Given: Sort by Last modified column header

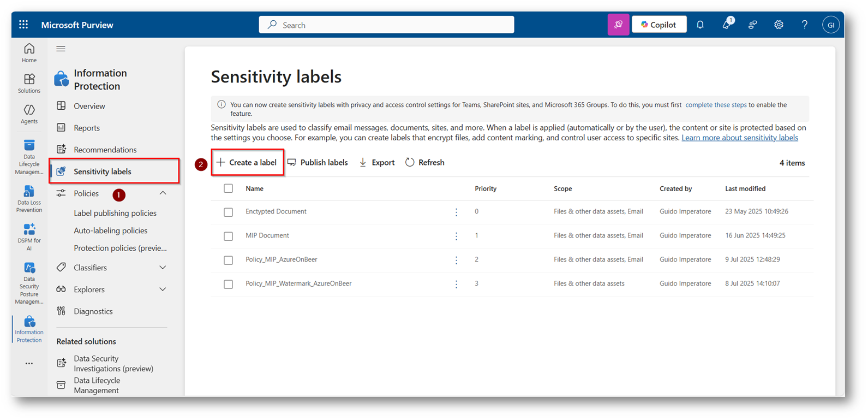Looking at the screenshot, I should click(x=745, y=188).
